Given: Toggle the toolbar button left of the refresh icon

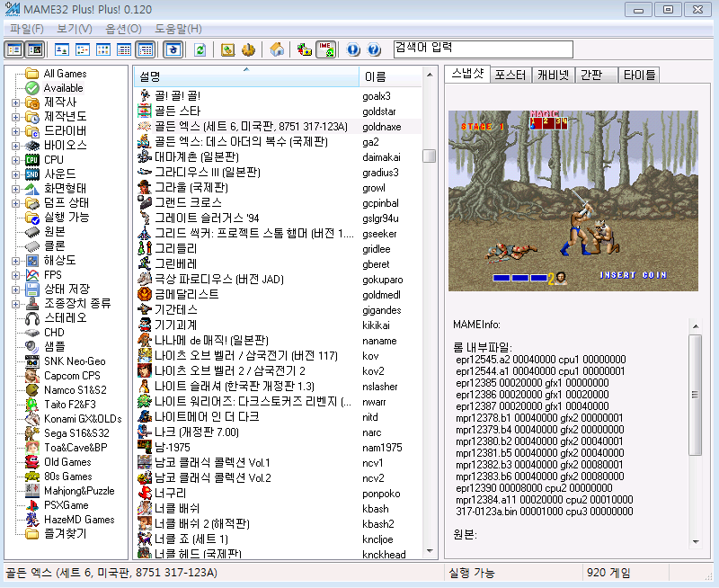Looking at the screenshot, I should [173, 49].
